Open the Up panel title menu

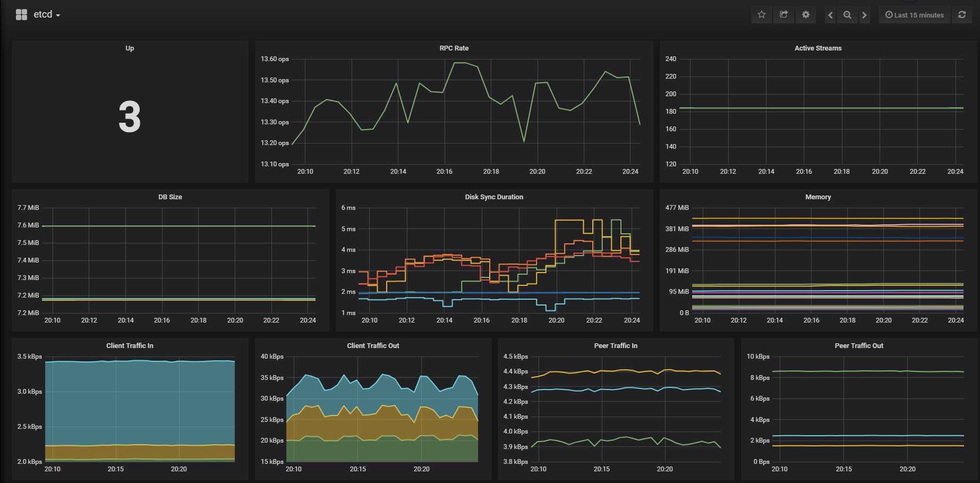[x=130, y=48]
